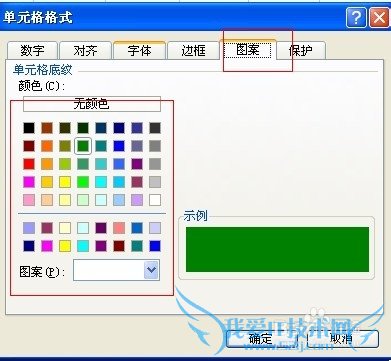Pick the blue-gray color swatch

click(x=137, y=146)
